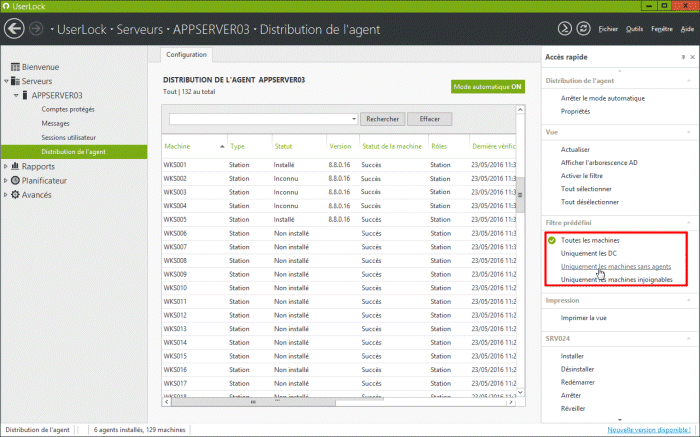Collapse the Filtre prédéfini section
Screen dimensions: 700x437
(x=688, y=223)
